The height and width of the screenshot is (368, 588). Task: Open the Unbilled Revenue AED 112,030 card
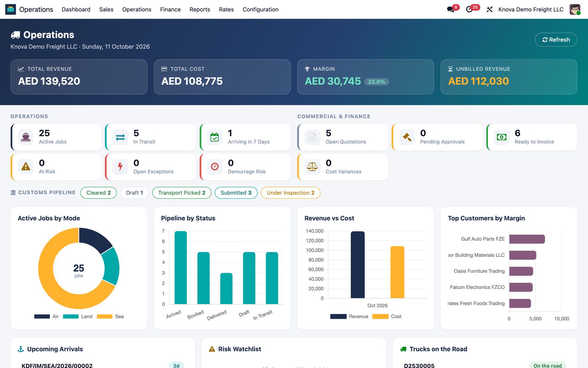[509, 77]
